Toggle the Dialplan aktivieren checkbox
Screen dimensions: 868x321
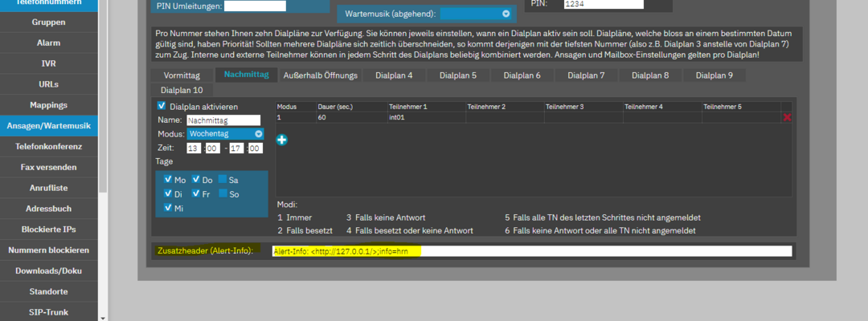click(x=162, y=106)
